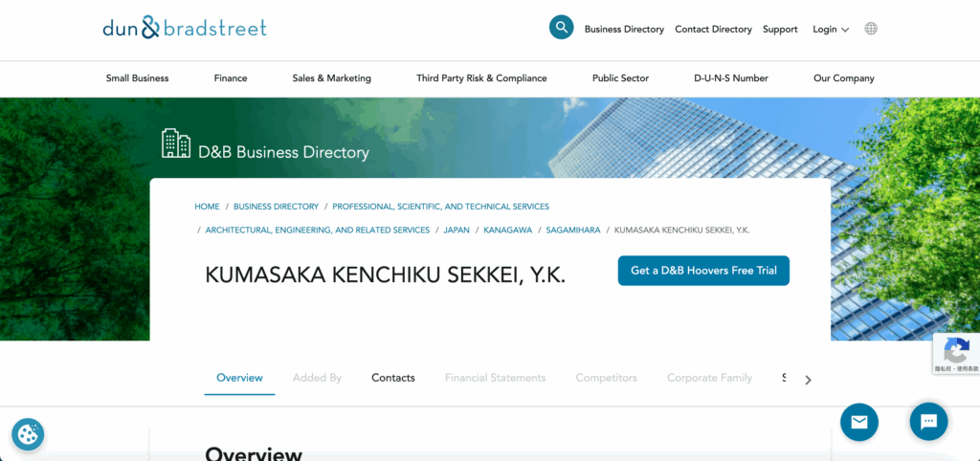Open Small Business menu
980x461 pixels.
click(x=138, y=78)
